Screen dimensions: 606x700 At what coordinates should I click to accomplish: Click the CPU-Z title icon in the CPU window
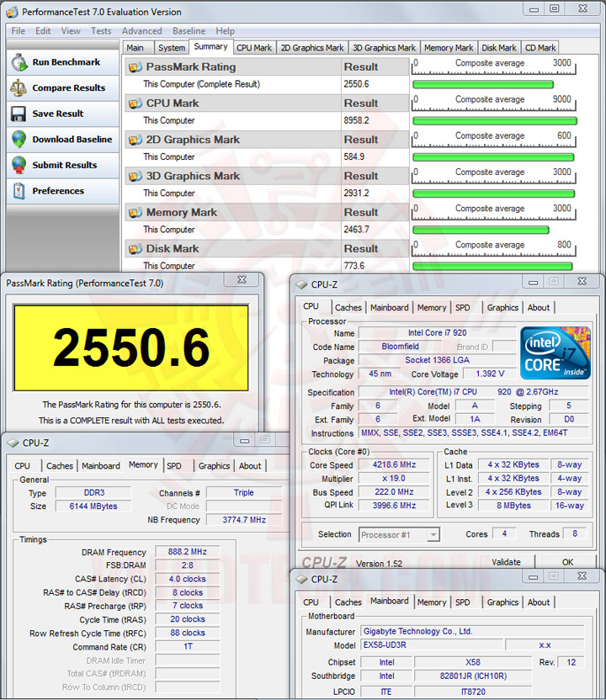pyautogui.click(x=301, y=284)
